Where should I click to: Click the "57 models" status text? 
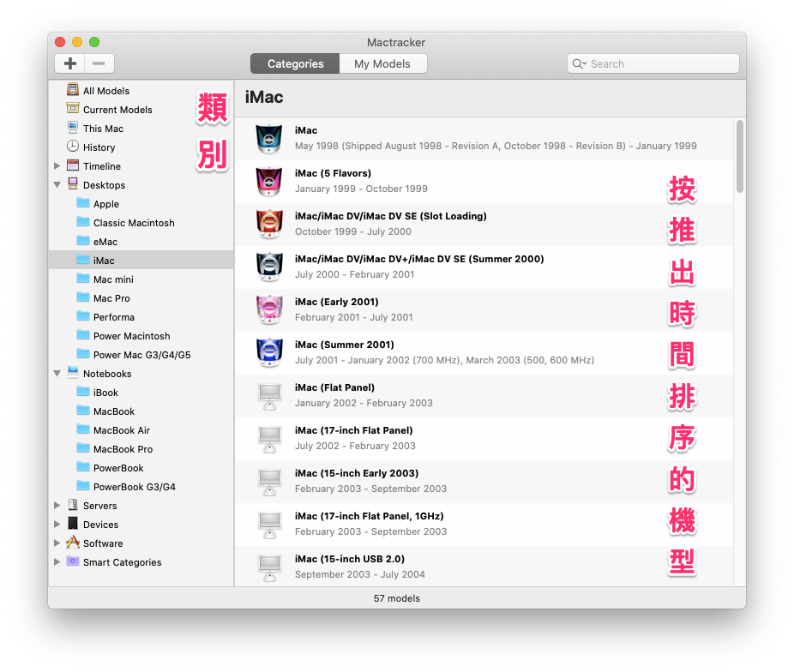tap(396, 598)
